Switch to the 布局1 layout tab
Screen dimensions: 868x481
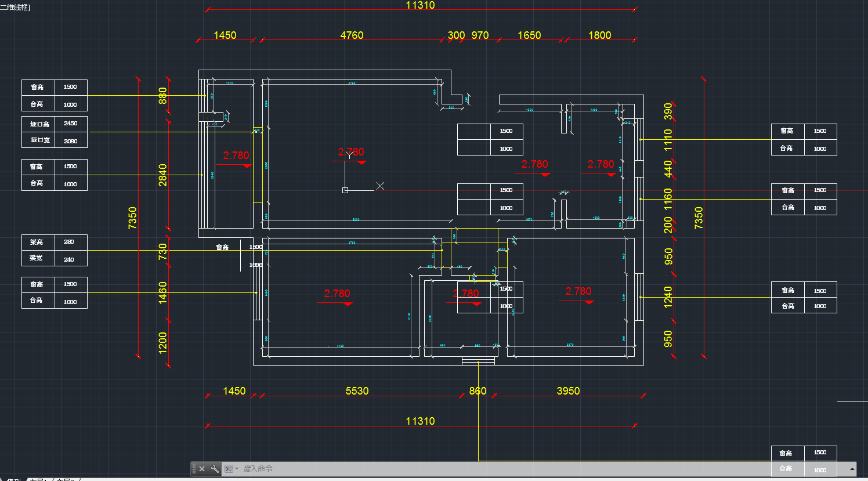click(39, 479)
